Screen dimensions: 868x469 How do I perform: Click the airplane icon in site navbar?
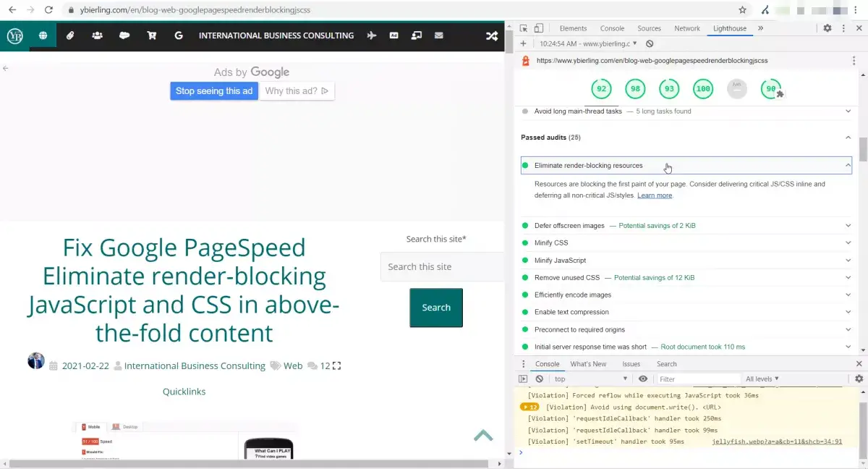coord(372,35)
